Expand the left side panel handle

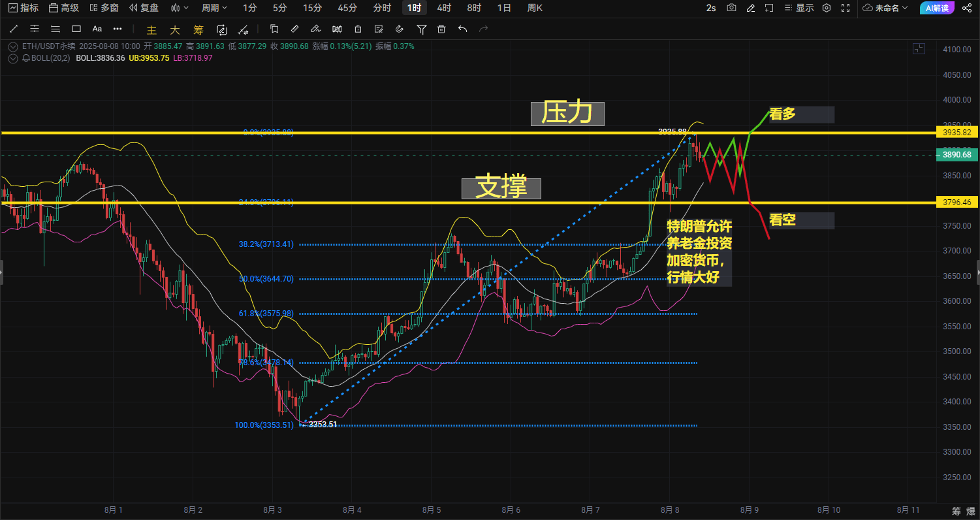[1, 272]
